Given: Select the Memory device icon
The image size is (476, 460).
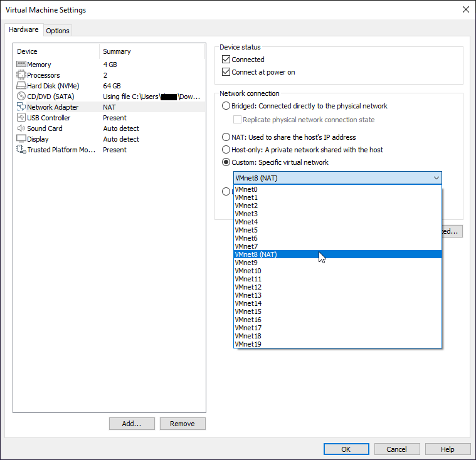Looking at the screenshot, I should (21, 65).
